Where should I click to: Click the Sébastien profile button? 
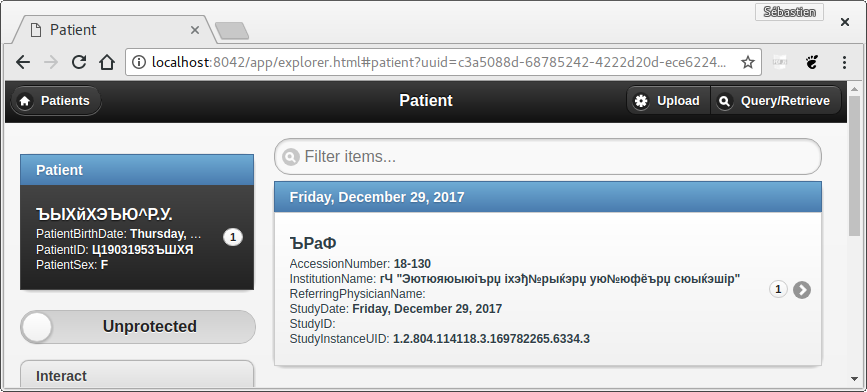(x=789, y=12)
